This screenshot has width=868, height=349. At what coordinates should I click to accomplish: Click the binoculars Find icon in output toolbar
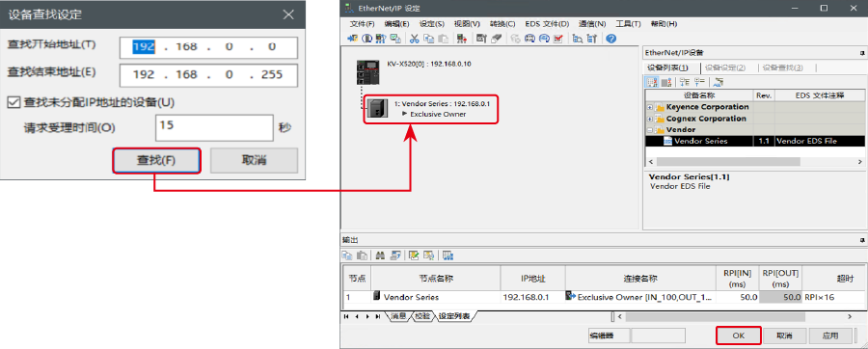click(380, 255)
